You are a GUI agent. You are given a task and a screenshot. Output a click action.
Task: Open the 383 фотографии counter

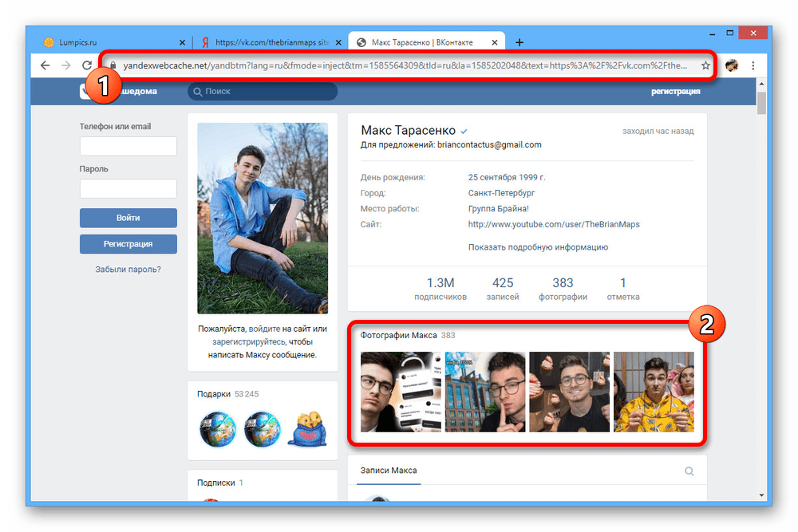click(563, 289)
